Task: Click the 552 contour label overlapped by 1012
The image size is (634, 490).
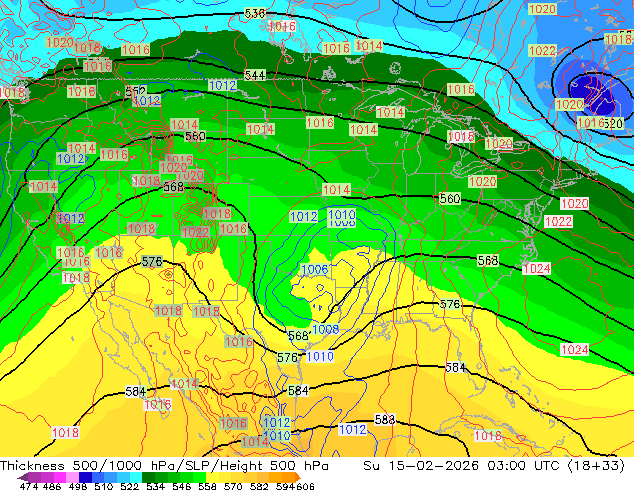Action: tap(135, 91)
